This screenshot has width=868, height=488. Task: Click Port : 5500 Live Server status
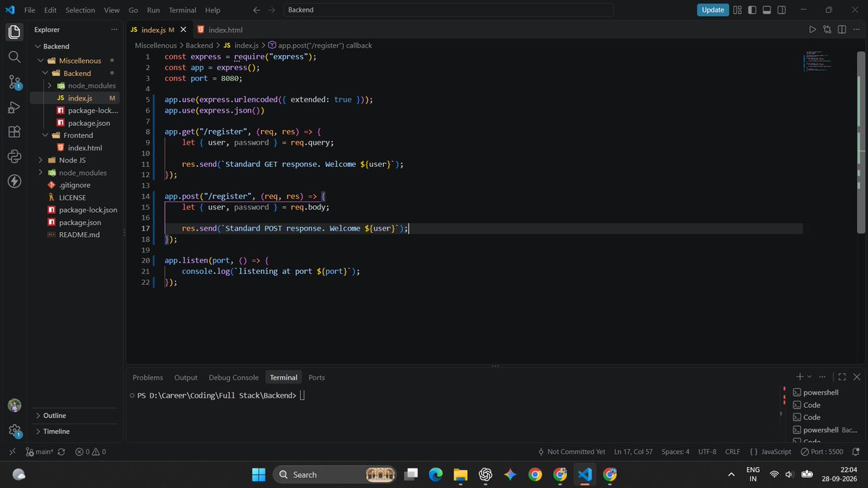tap(821, 451)
